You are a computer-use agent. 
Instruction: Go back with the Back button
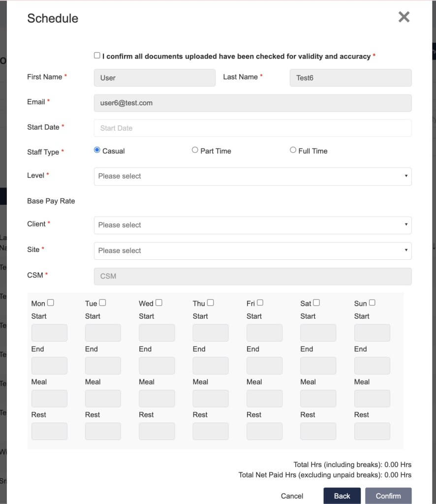pyautogui.click(x=342, y=496)
